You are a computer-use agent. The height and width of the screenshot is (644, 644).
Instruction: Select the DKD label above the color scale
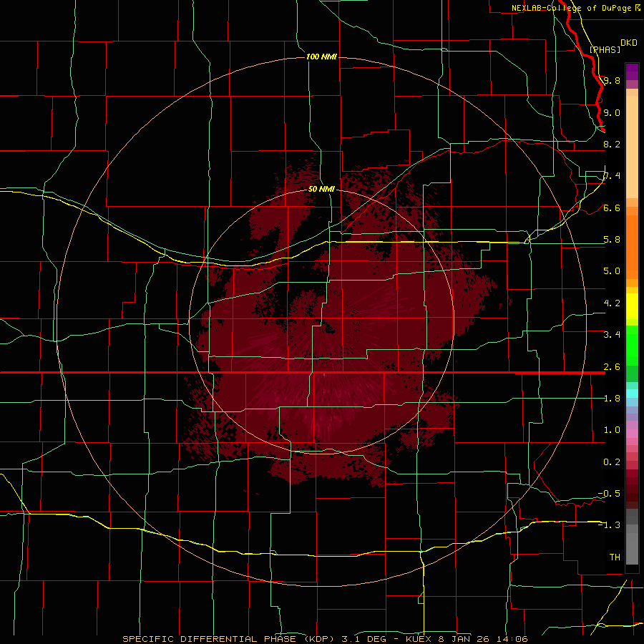tap(629, 43)
